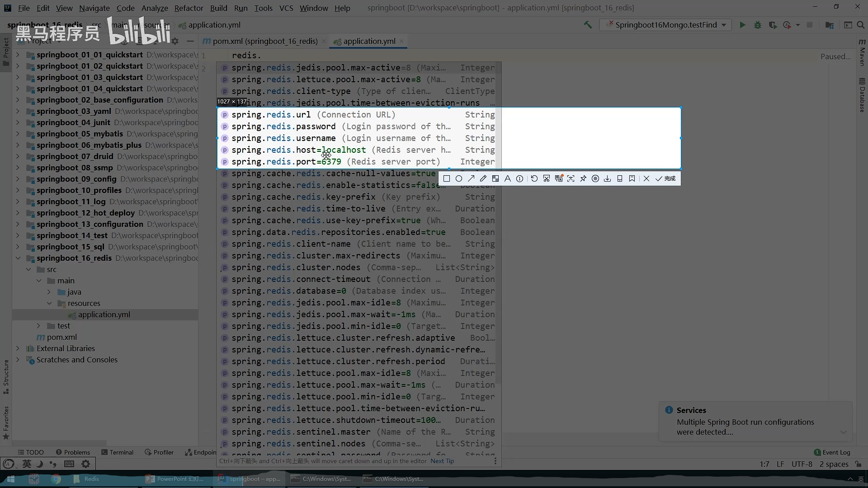Open the Refactor menu
Image resolution: width=868 pixels, height=488 pixels.
click(x=189, y=8)
